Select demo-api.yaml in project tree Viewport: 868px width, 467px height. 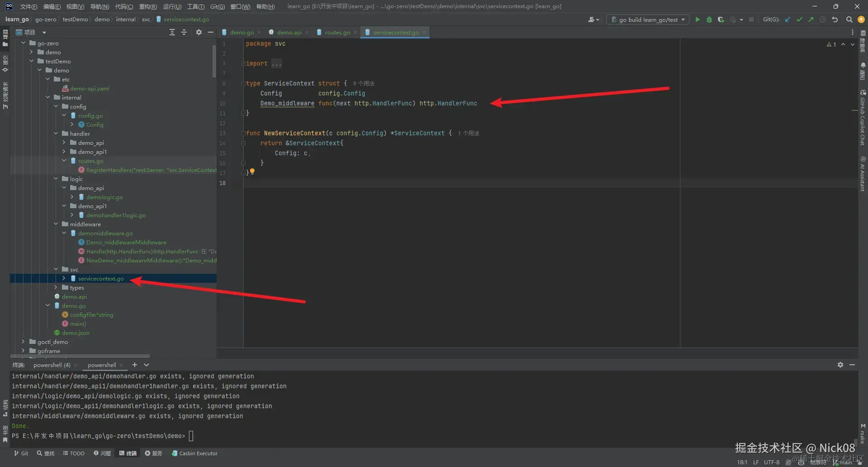[90, 88]
